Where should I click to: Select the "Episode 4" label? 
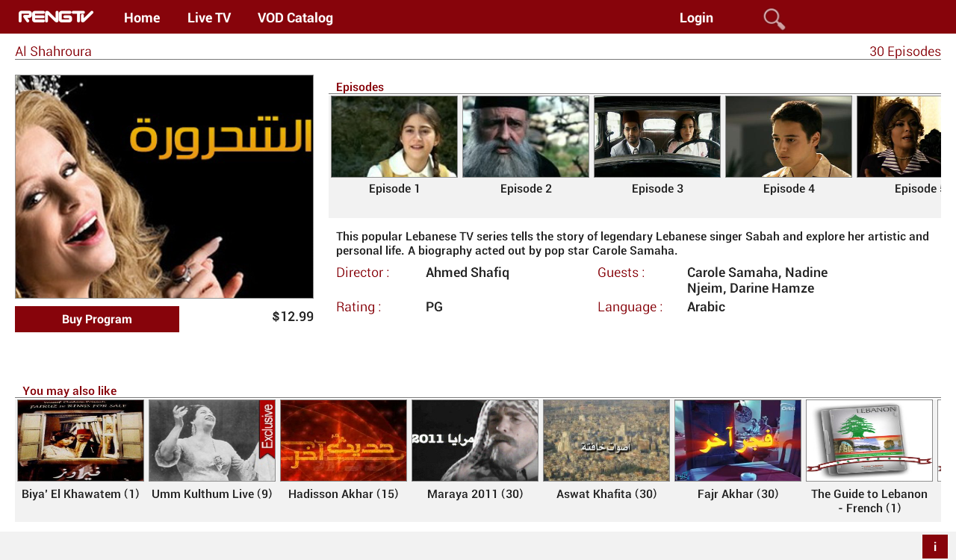click(x=789, y=188)
